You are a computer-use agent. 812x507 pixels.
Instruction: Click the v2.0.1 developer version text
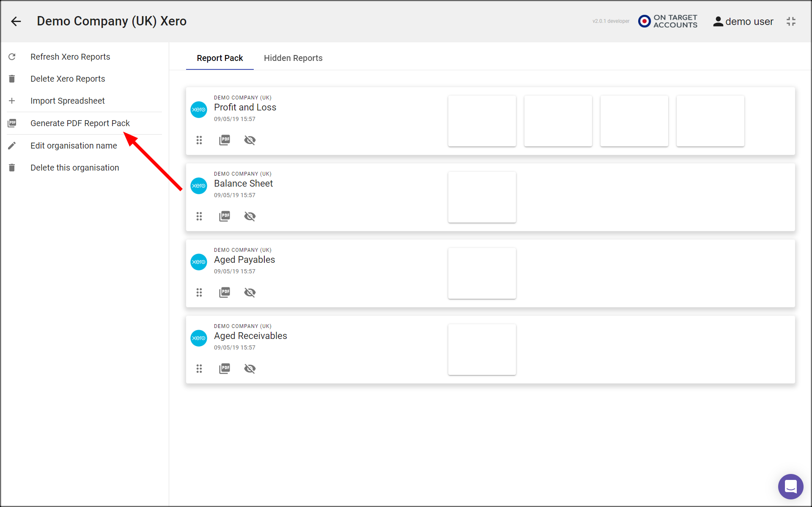pyautogui.click(x=611, y=21)
